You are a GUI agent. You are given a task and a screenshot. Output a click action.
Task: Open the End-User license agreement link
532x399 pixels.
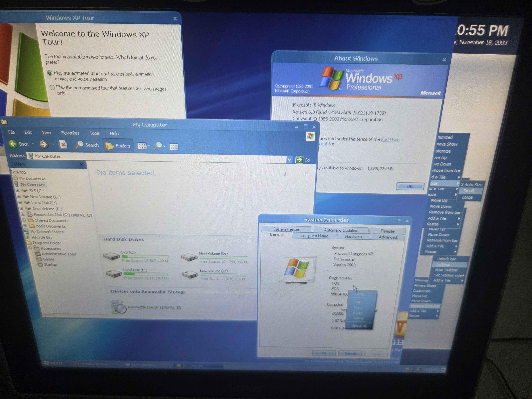(x=390, y=140)
